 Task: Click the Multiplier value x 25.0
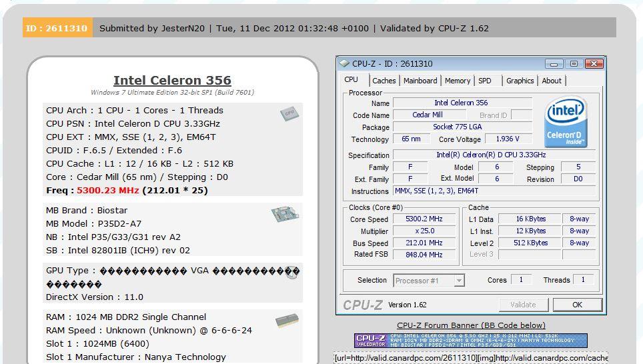[424, 231]
